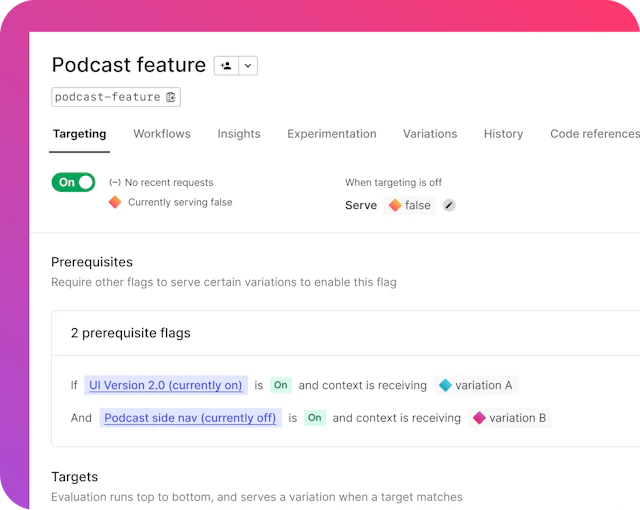Open the Workflows tab
The image size is (640, 510).
pyautogui.click(x=162, y=134)
